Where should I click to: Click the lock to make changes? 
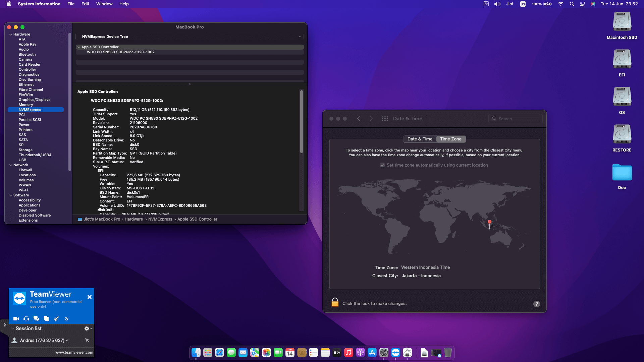[x=335, y=302]
